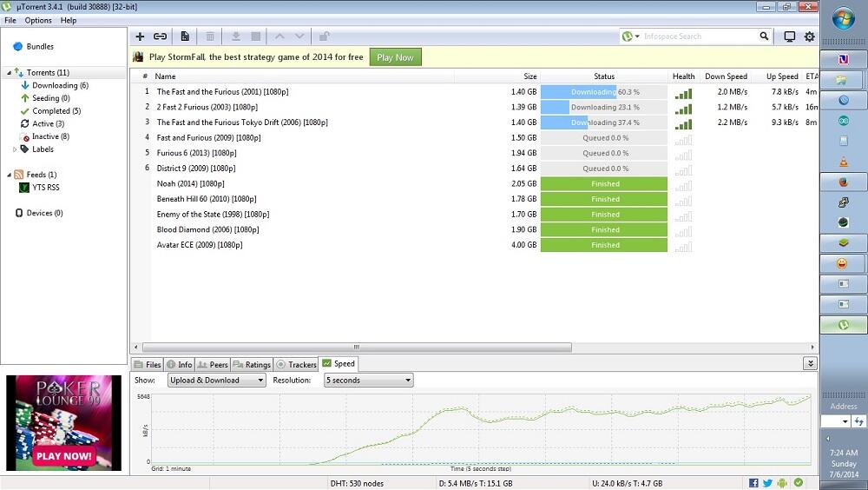Viewport: 868px width, 490px height.
Task: Select The Fast and the Furious (2001) torrent
Action: pyautogui.click(x=222, y=92)
